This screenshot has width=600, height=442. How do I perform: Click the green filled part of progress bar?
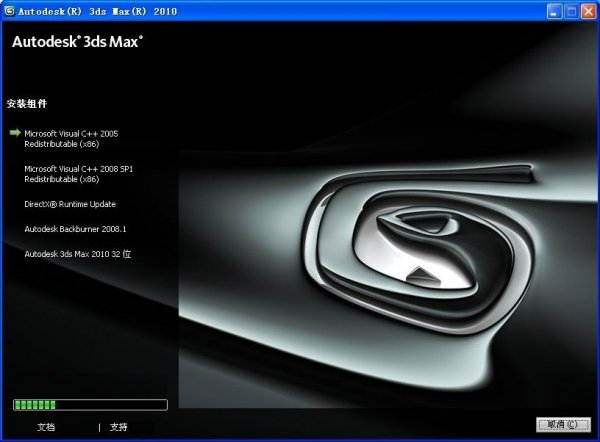point(35,405)
